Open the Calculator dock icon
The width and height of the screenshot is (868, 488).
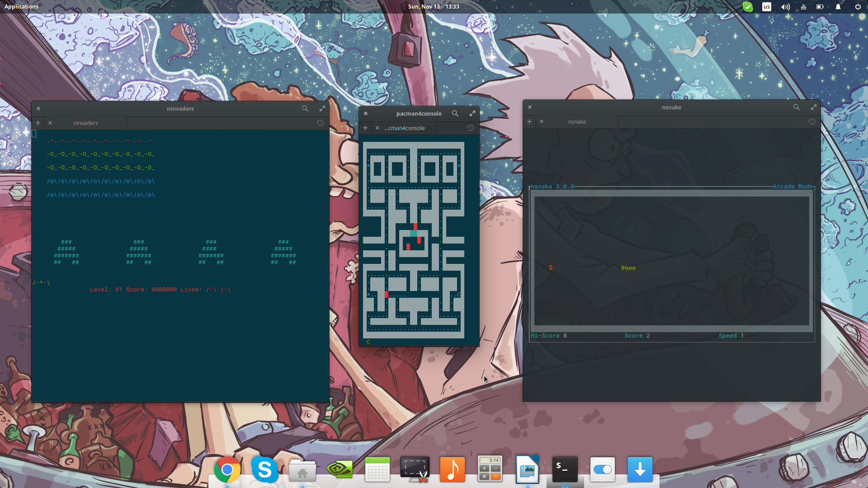(490, 469)
